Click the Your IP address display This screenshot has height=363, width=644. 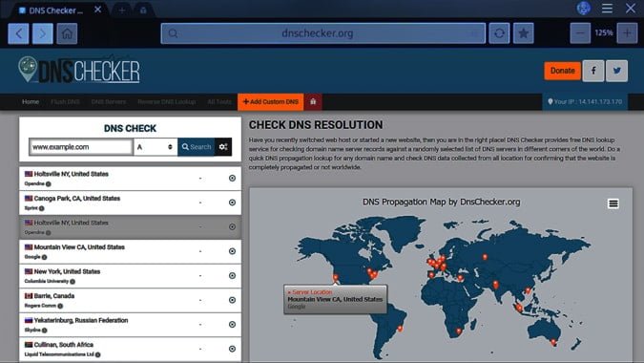point(585,101)
